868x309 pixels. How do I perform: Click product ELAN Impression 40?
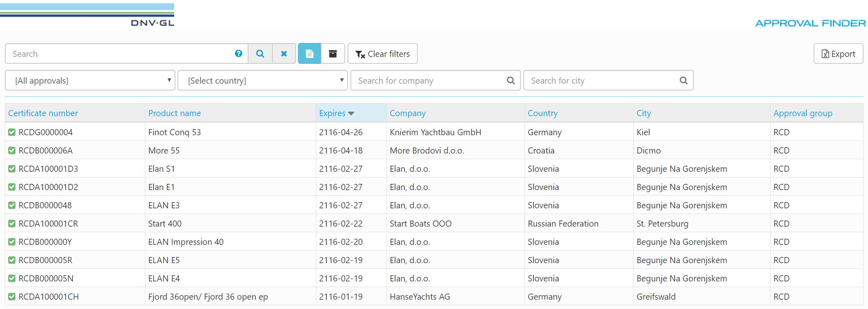click(x=186, y=242)
